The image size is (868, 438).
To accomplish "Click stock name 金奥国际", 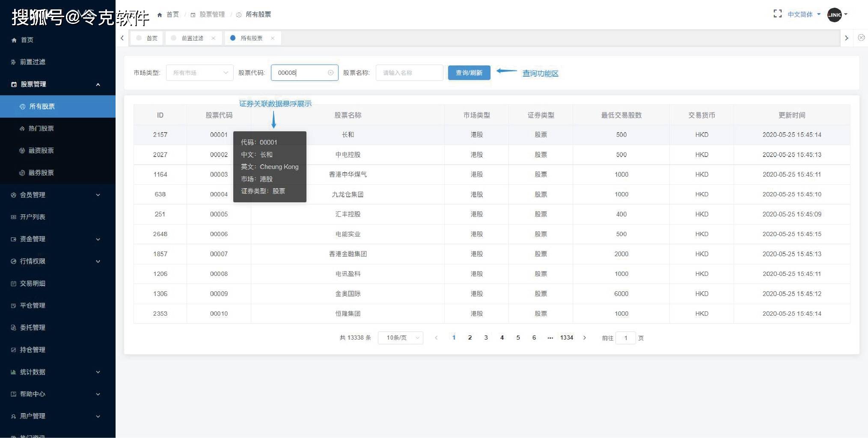I will pyautogui.click(x=348, y=294).
